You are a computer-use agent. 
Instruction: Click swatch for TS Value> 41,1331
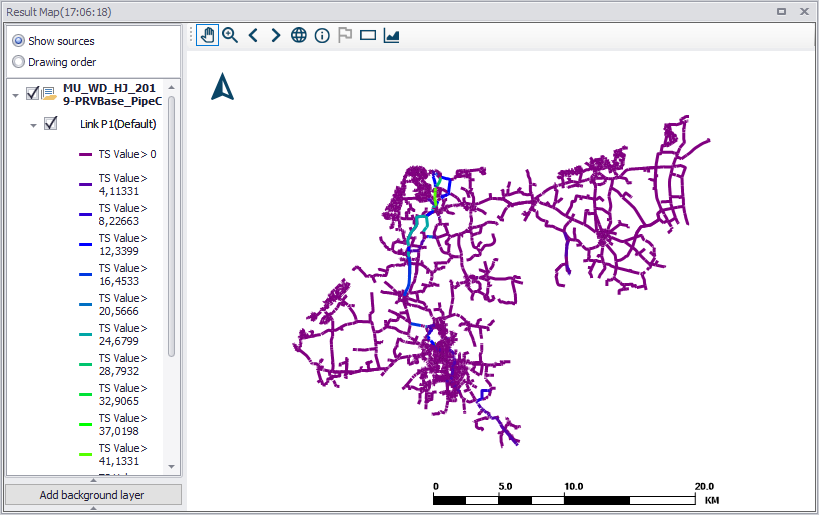(86, 455)
